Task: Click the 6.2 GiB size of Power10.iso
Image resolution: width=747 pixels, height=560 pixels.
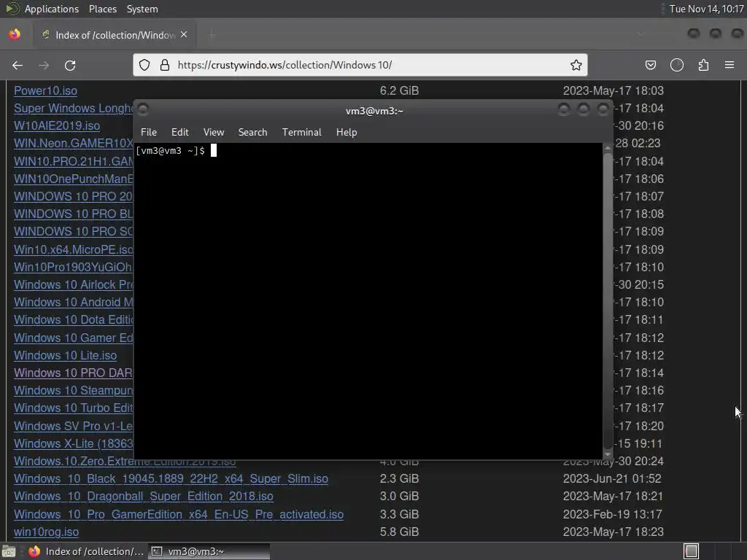Action: point(399,90)
